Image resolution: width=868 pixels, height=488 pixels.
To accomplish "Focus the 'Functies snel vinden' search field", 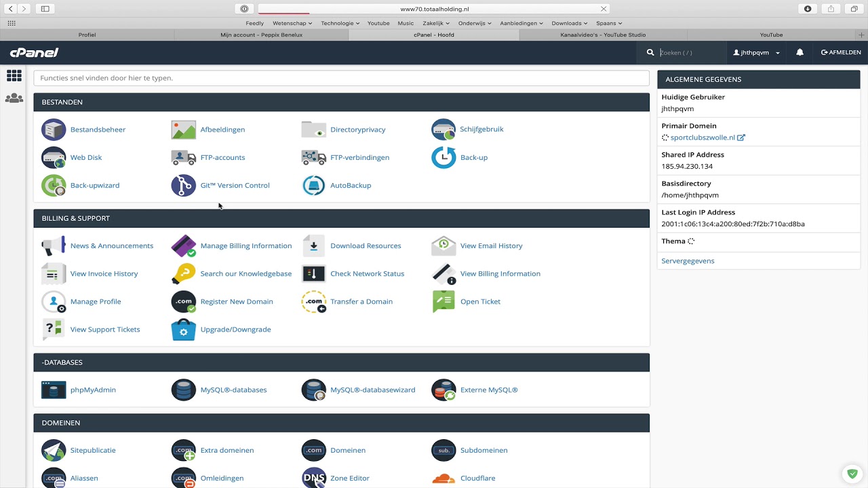I will coord(341,78).
